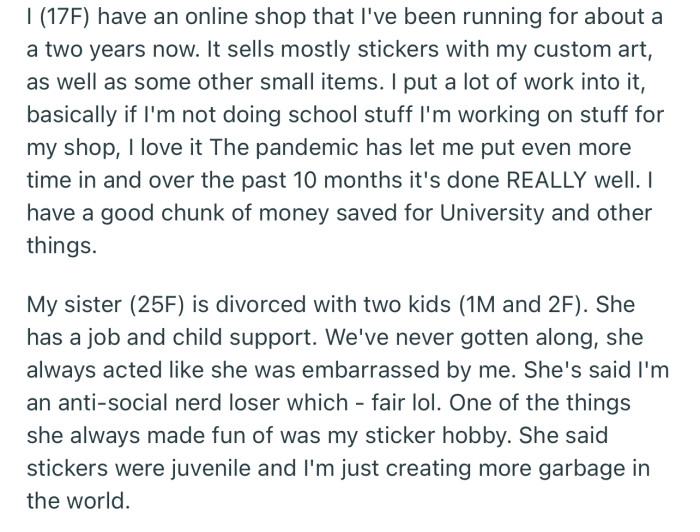Screen dimensions: 700x532
Task: Click the capitalized word "REALLY"
Action: coord(547,180)
